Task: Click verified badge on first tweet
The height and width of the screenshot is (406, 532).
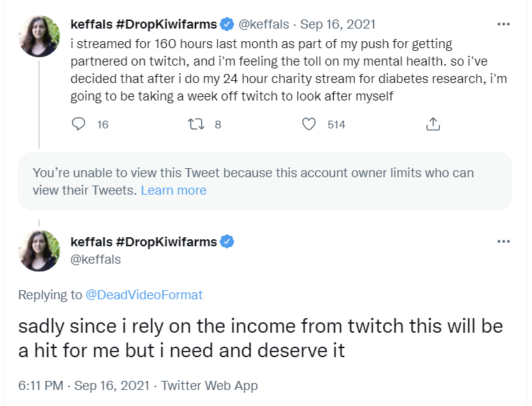Action: click(x=227, y=24)
